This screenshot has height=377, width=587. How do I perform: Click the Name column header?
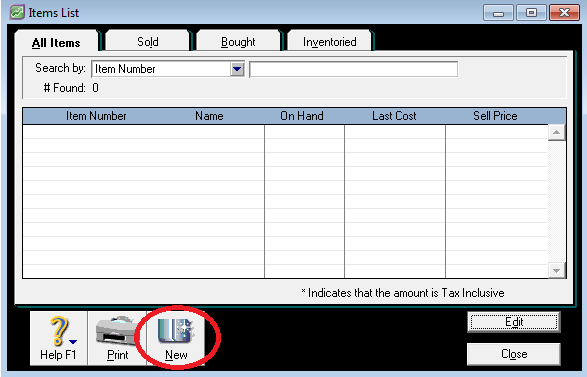click(x=209, y=116)
